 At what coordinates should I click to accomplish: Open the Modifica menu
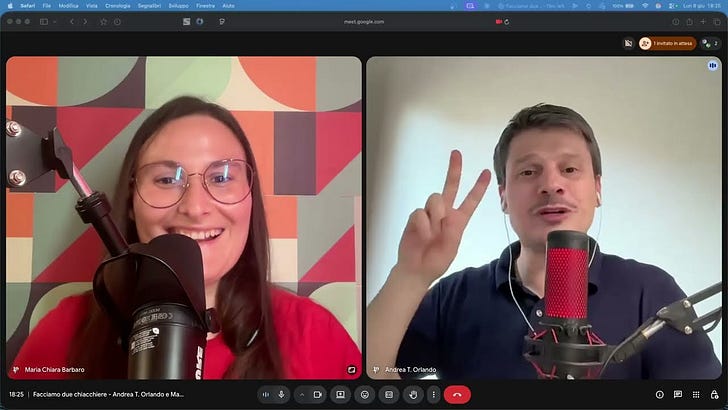pos(68,6)
